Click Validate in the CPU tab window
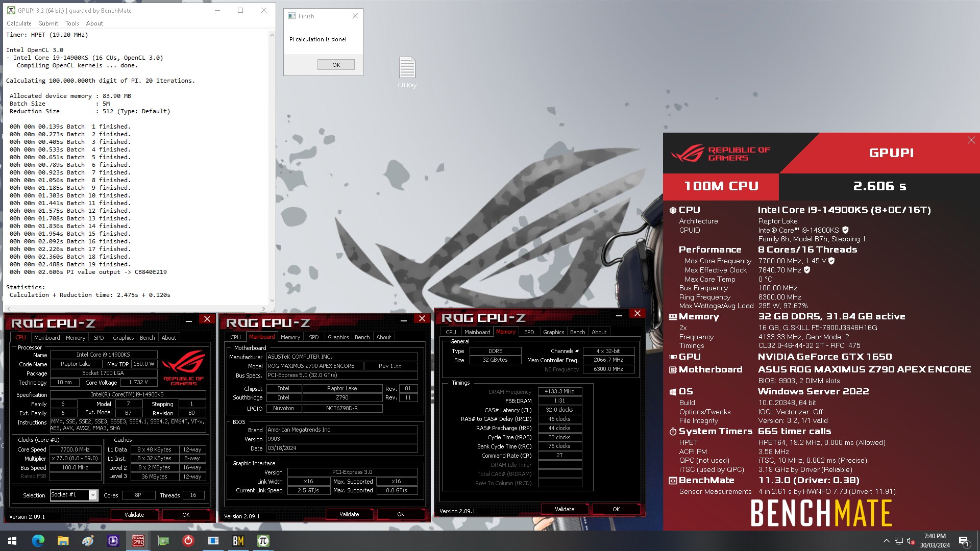Viewport: 980px width, 551px height. point(134,515)
